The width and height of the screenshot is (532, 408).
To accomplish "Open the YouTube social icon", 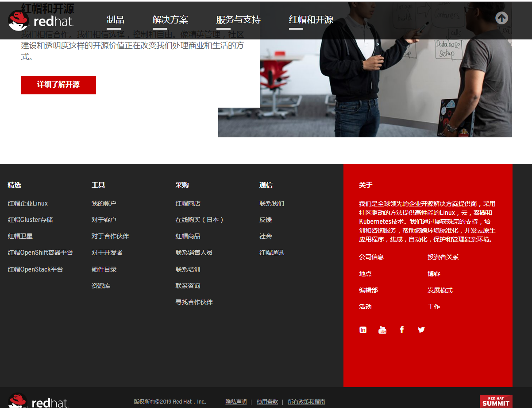I will pyautogui.click(x=382, y=330).
